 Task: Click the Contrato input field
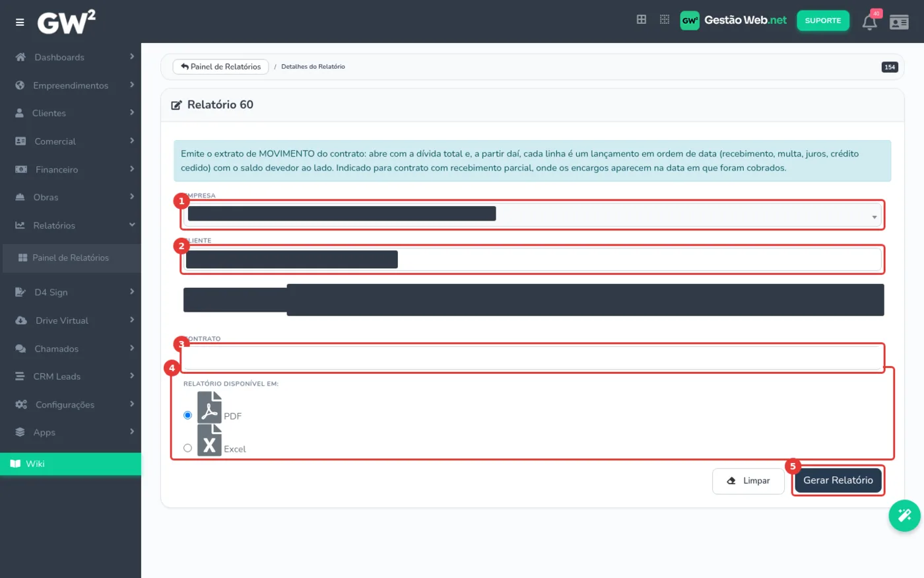[532, 357]
